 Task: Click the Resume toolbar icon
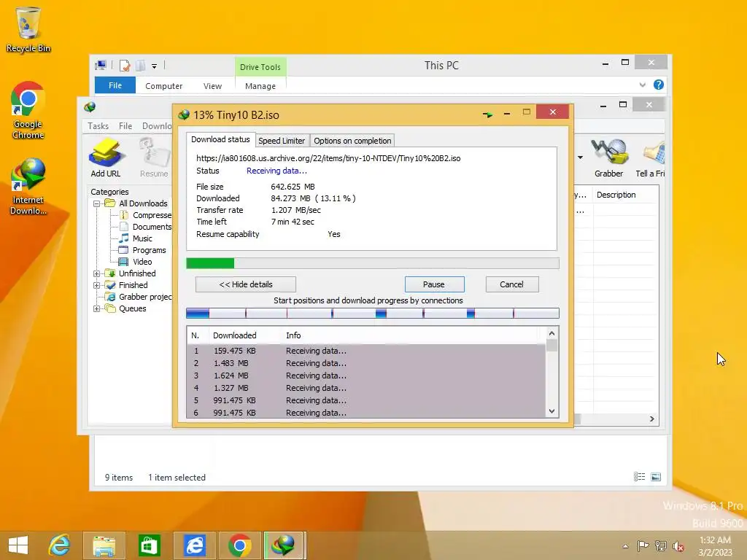(x=154, y=158)
